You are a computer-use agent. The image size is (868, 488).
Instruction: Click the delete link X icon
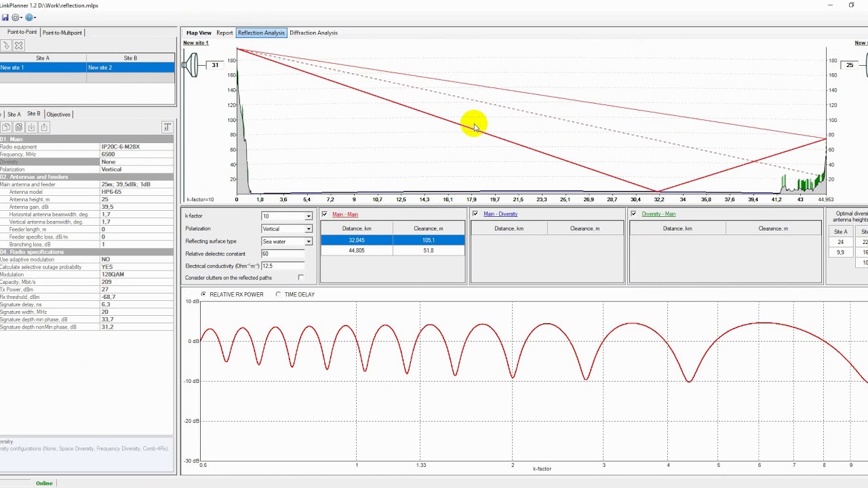pos(19,45)
